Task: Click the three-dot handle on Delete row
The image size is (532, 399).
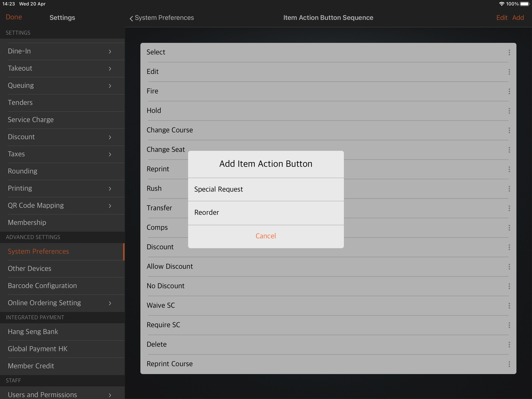Action: 509,345
